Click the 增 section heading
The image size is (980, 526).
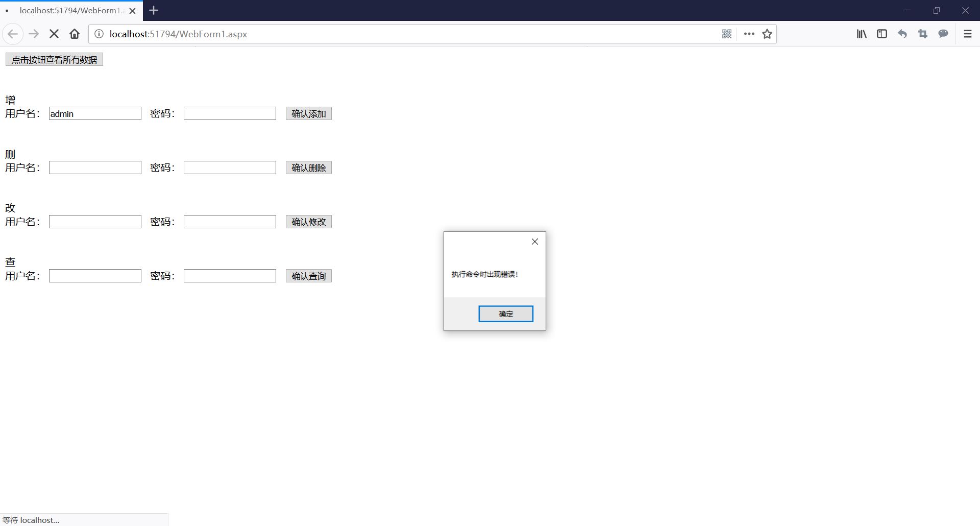coord(10,100)
